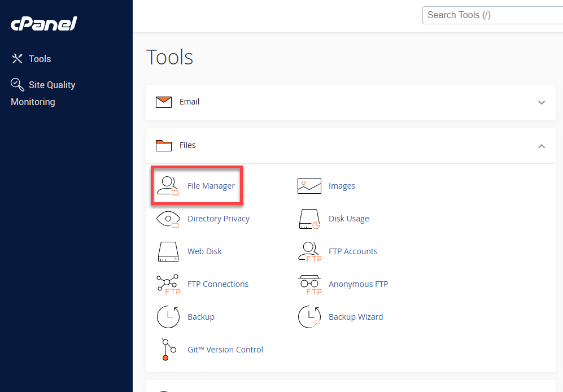
Task: Open the FTP Connections tool
Action: tap(217, 284)
